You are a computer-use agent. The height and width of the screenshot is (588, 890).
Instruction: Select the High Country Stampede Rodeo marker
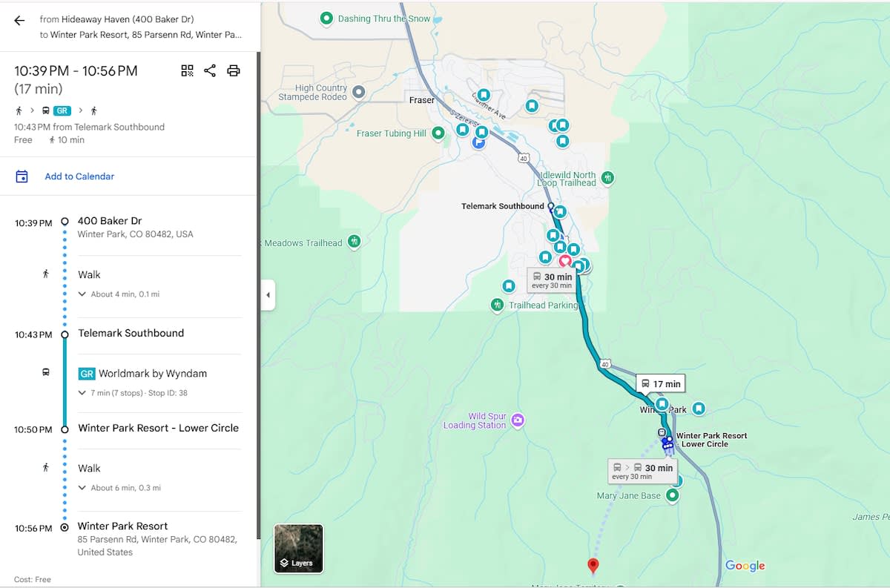click(358, 93)
